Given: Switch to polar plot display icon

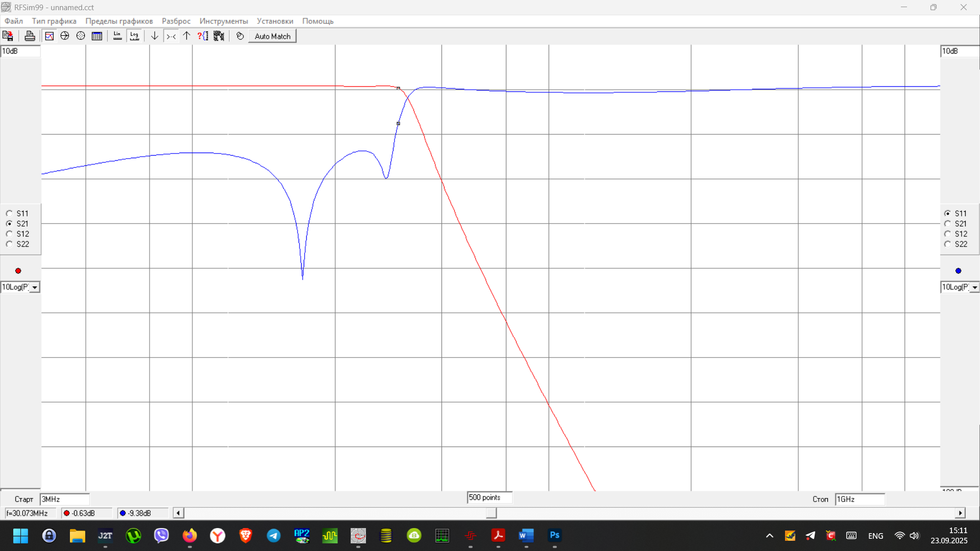Looking at the screenshot, I should point(81,36).
